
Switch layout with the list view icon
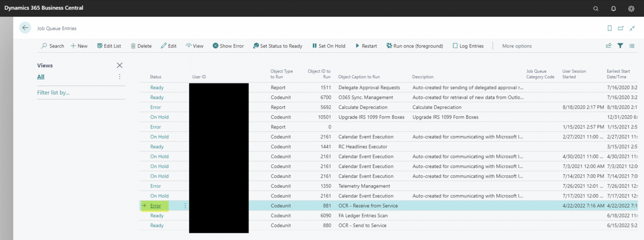(x=632, y=46)
